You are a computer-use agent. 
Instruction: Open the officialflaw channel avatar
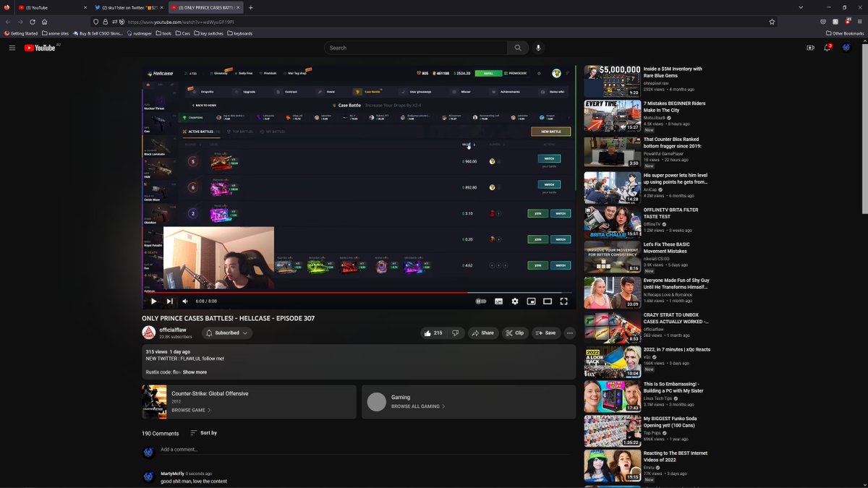pyautogui.click(x=148, y=333)
